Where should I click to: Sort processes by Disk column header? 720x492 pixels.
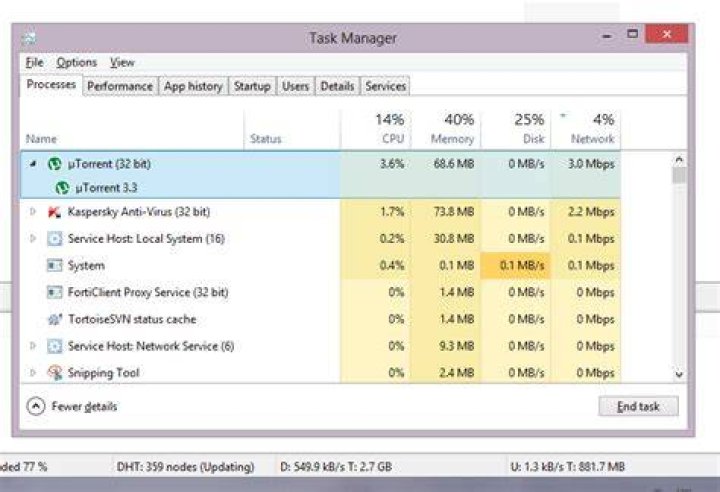(515, 130)
